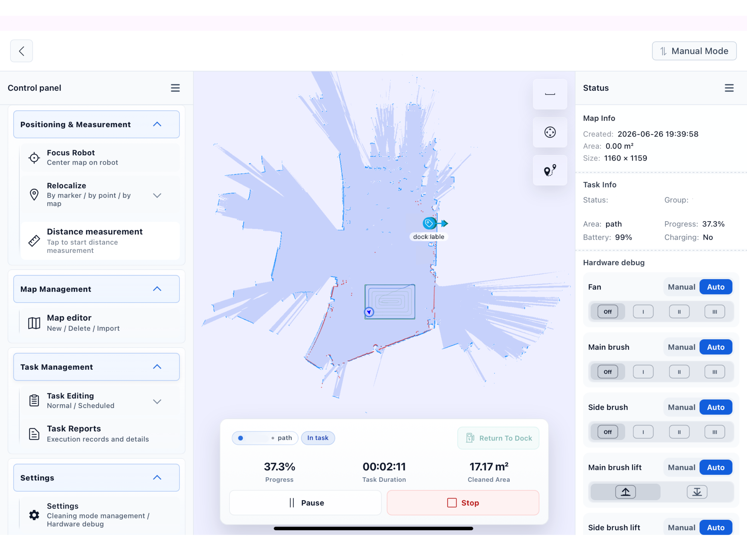Open Relocalize by marker / point / map
This screenshot has width=747, height=560.
[x=100, y=195]
